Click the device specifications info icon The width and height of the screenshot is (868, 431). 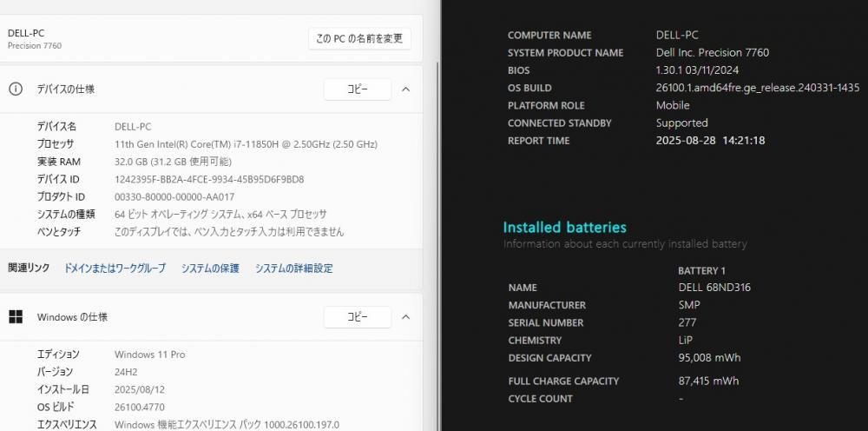click(16, 90)
